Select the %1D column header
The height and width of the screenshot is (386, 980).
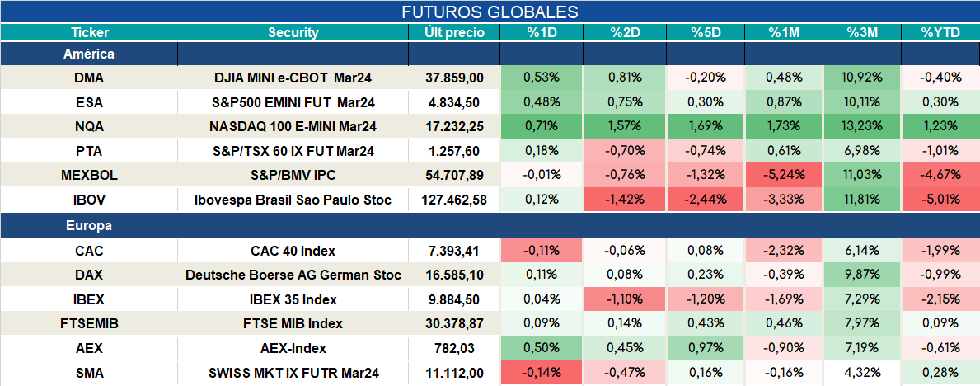542,33
